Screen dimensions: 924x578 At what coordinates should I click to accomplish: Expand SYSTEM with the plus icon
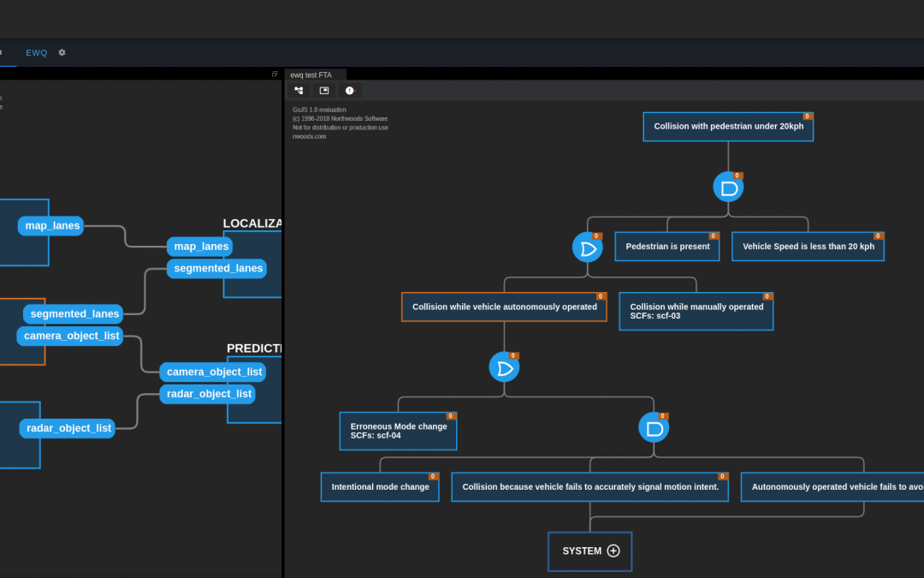(613, 551)
